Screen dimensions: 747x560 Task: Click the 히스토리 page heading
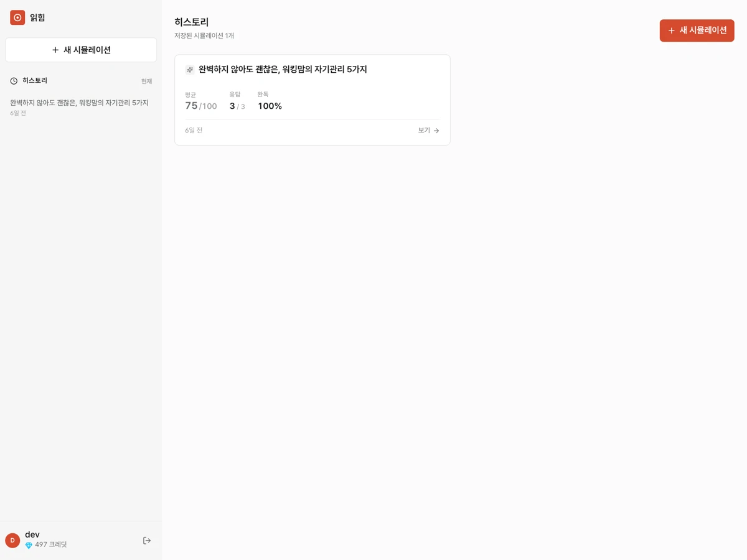(192, 22)
